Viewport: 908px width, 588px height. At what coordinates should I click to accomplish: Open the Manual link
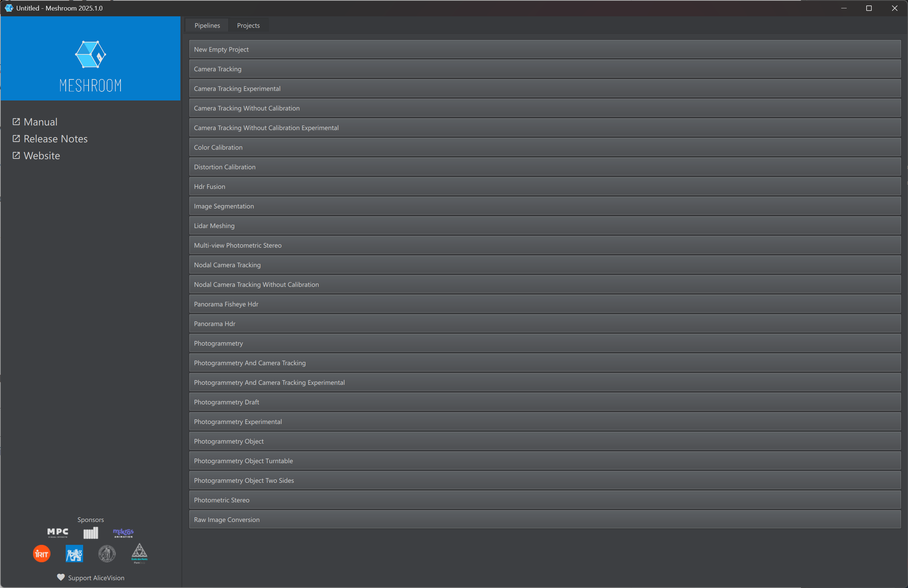40,122
